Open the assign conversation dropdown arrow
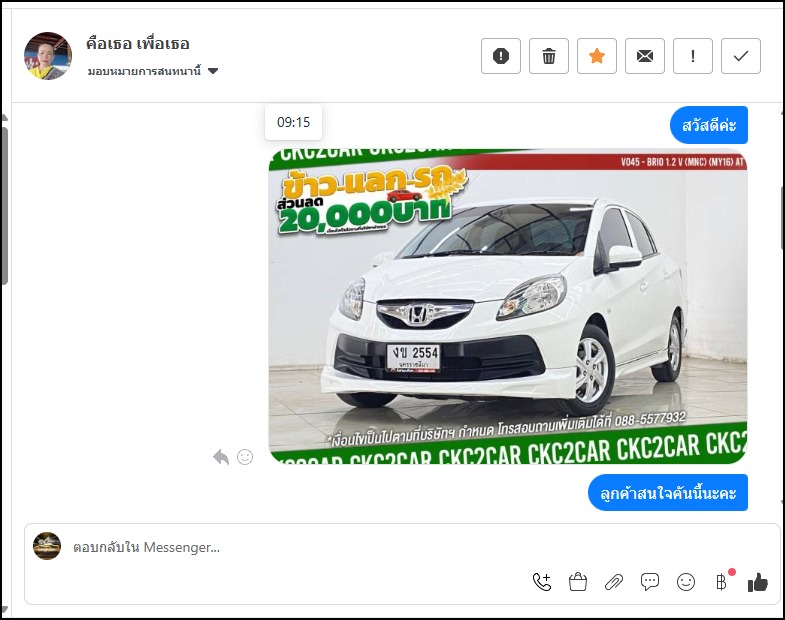Image resolution: width=785 pixels, height=620 pixels. (x=213, y=71)
